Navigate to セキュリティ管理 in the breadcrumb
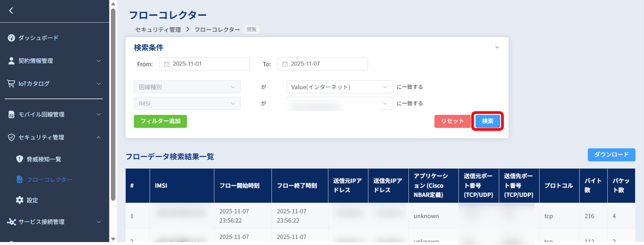 pos(158,30)
